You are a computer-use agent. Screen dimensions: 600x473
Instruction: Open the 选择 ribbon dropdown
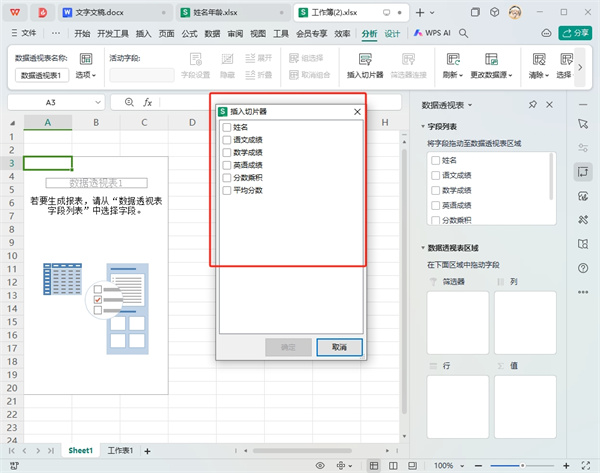[x=564, y=75]
